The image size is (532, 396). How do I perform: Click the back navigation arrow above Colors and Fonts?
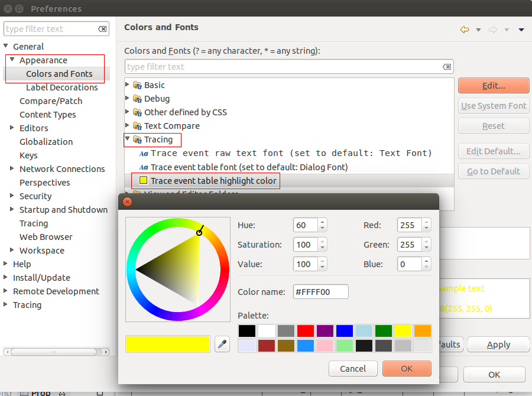pyautogui.click(x=464, y=28)
